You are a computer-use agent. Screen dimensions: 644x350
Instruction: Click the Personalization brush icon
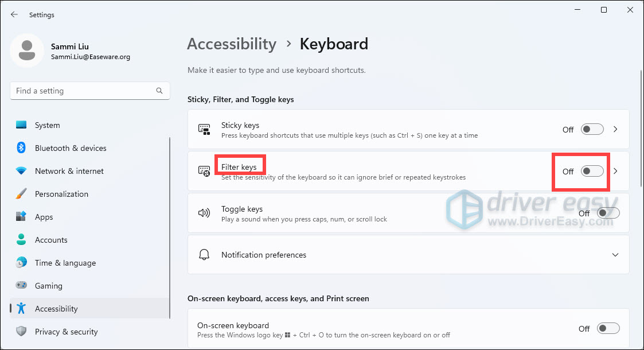(21, 193)
